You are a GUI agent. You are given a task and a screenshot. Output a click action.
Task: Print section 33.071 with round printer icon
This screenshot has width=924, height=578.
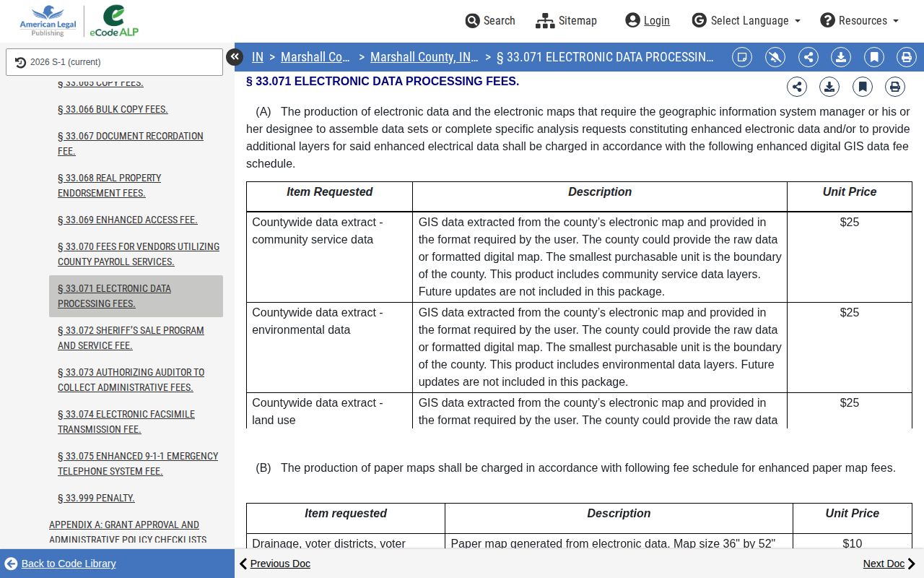895,87
